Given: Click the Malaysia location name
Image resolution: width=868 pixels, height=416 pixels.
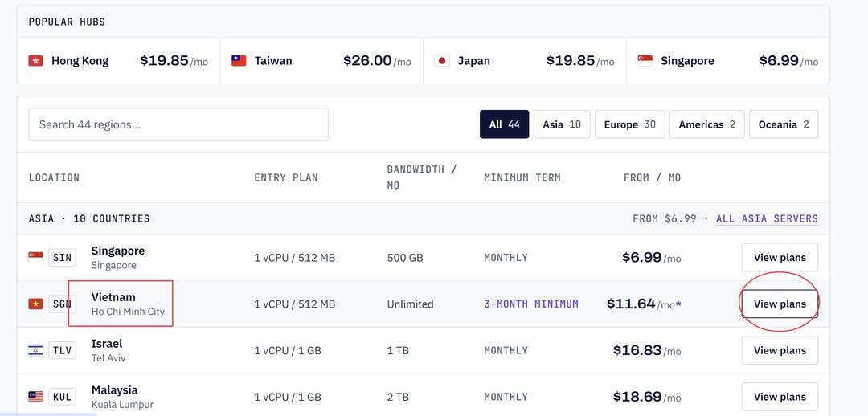Looking at the screenshot, I should coord(115,390).
